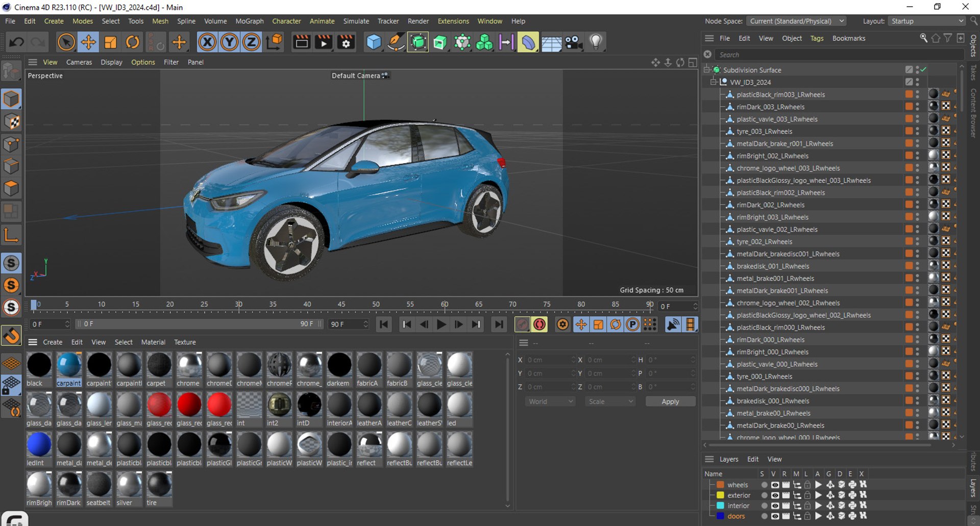Activate the Rotate tool in top toolbar
The width and height of the screenshot is (980, 526).
click(133, 42)
